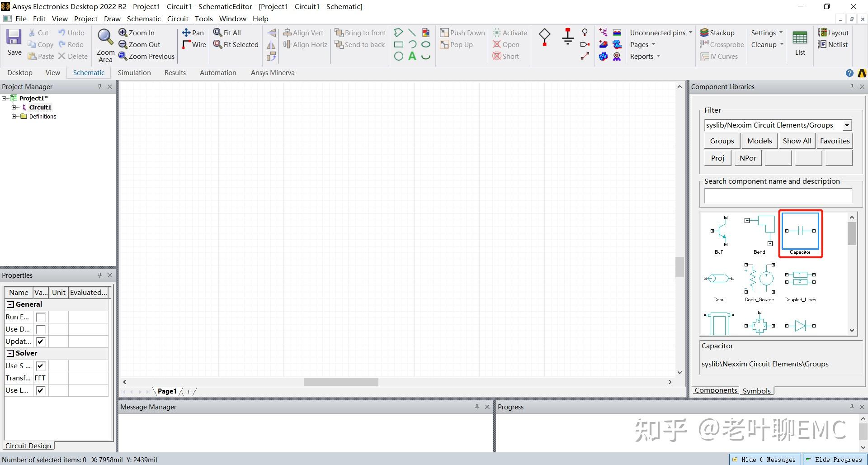Screen dimensions: 868x465
Task: Click the Zoom In tool
Action: pos(137,33)
